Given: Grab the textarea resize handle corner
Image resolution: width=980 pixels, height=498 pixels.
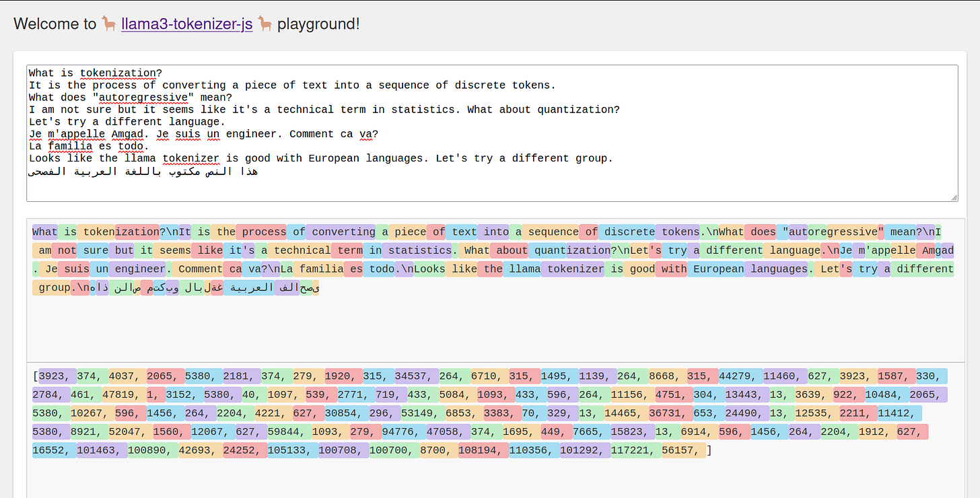Looking at the screenshot, I should 954,197.
